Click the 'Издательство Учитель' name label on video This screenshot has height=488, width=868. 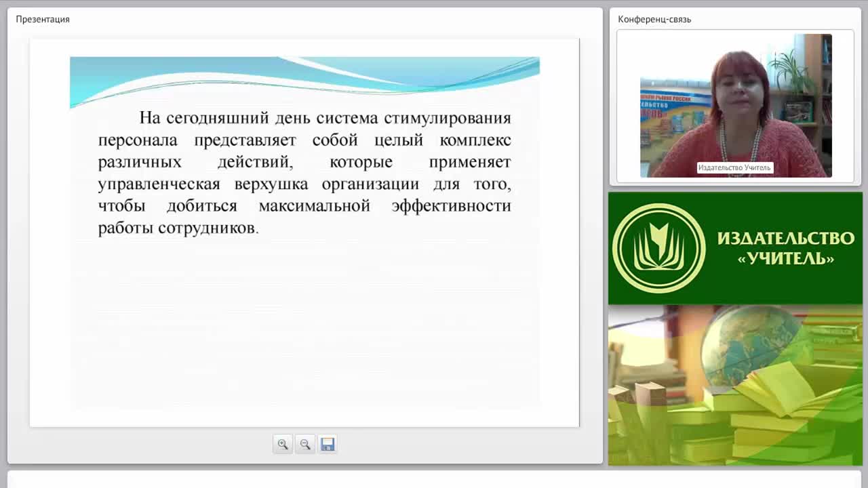735,167
